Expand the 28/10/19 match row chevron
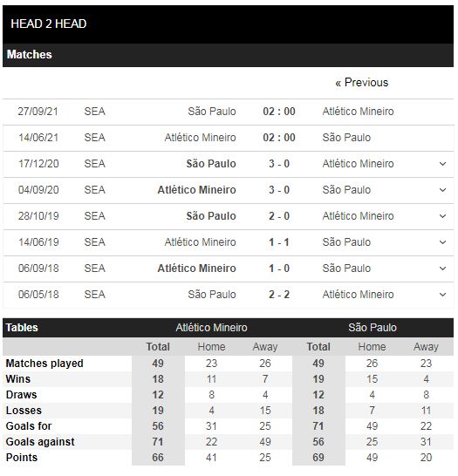458x476 pixels. tap(443, 216)
